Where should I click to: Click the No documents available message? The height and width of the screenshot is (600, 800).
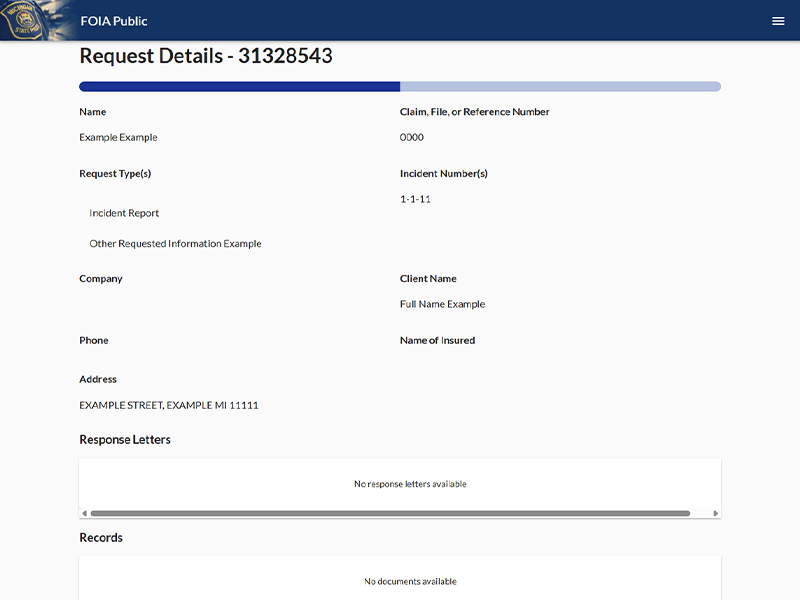tap(410, 581)
